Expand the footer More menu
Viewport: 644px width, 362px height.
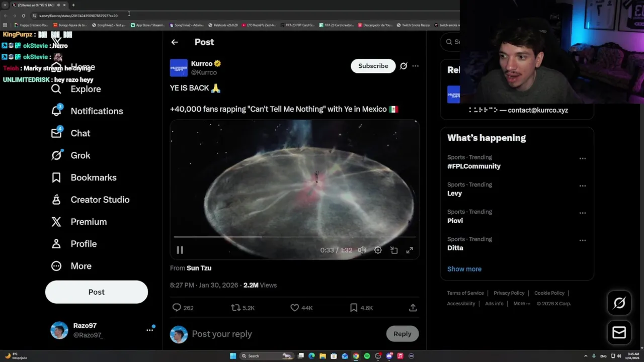point(522,304)
